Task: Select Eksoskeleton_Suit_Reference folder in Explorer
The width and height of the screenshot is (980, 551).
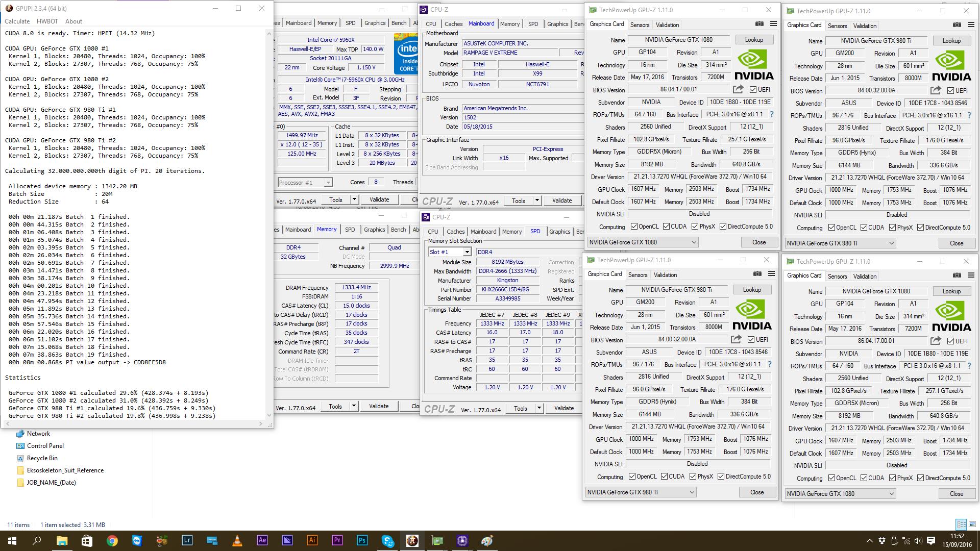Action: 65,470
